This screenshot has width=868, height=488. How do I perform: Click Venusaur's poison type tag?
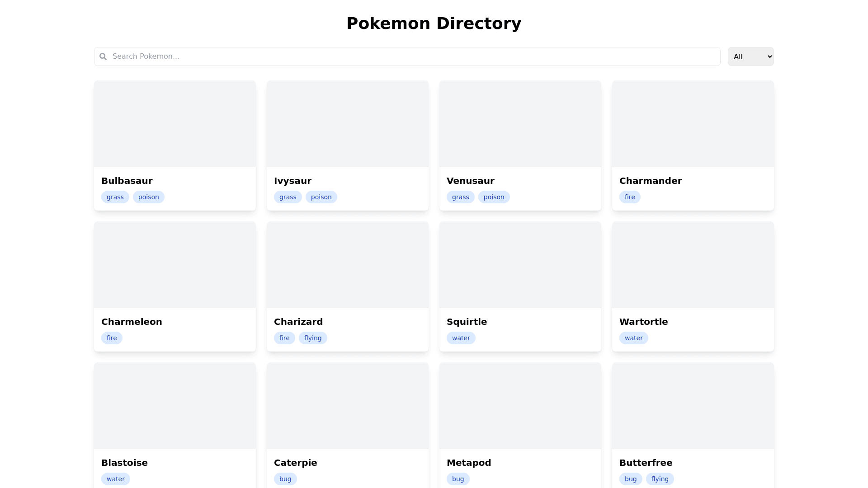point(494,197)
